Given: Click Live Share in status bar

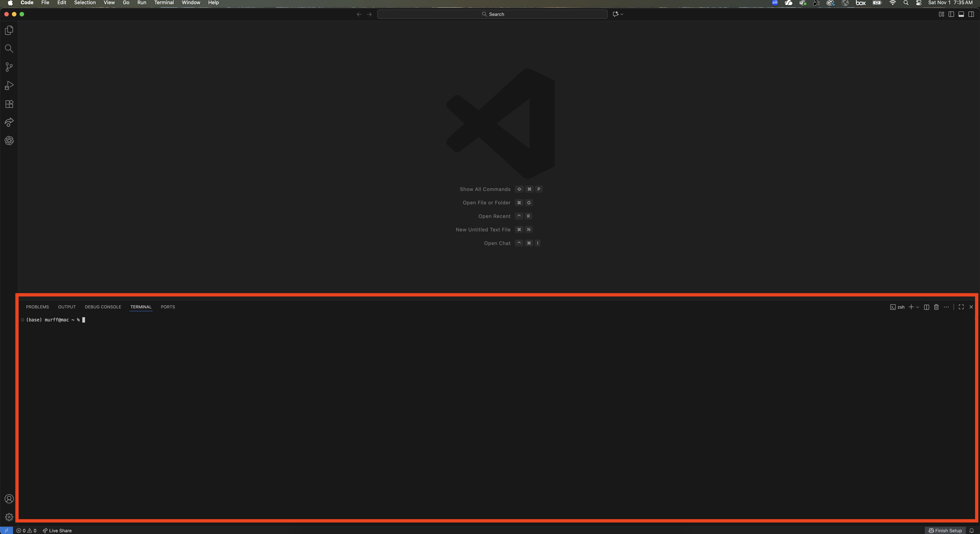Looking at the screenshot, I should coord(57,530).
